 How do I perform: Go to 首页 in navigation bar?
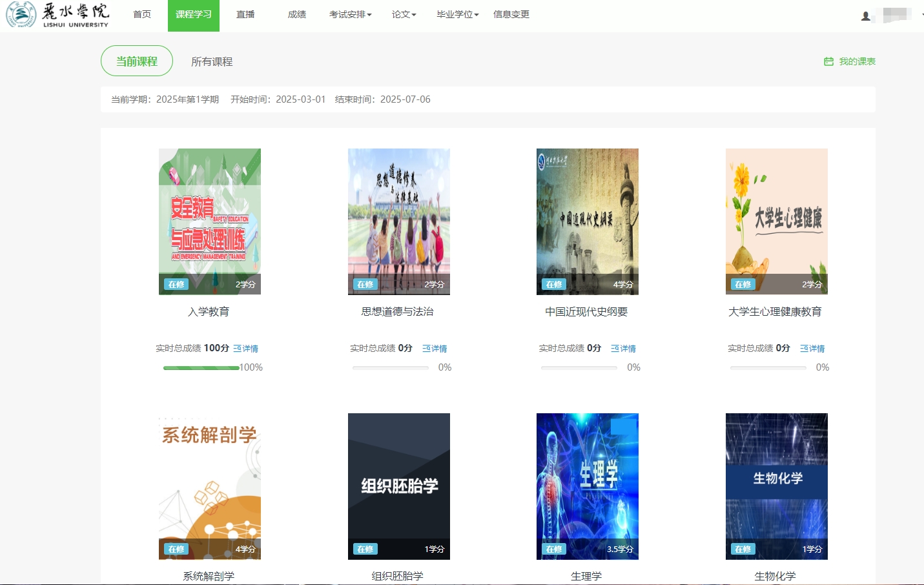coord(142,15)
